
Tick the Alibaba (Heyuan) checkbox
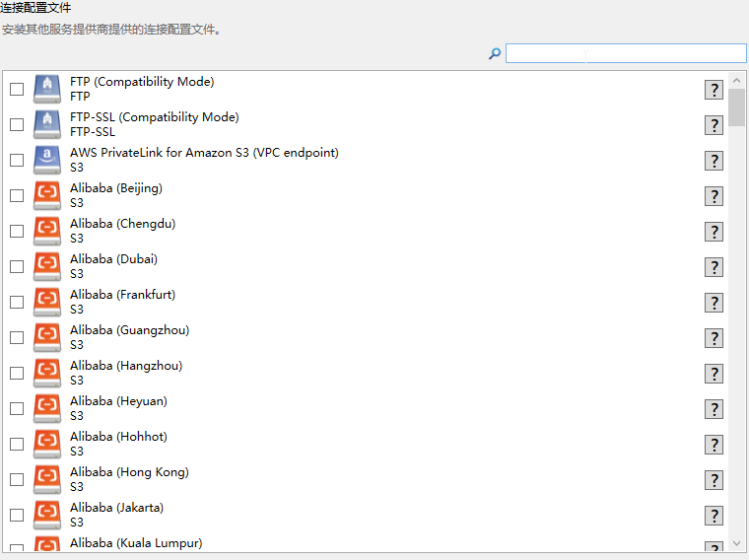pyautogui.click(x=17, y=408)
